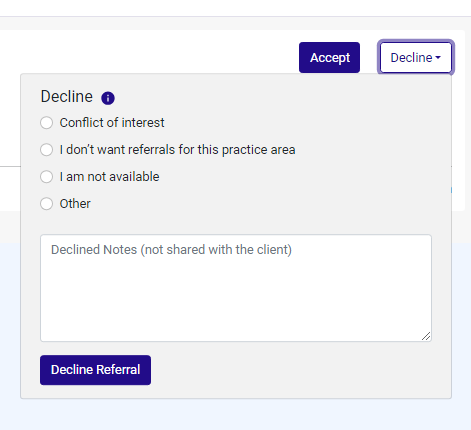
Task: Accept the referral with Accept button
Action: (x=329, y=57)
